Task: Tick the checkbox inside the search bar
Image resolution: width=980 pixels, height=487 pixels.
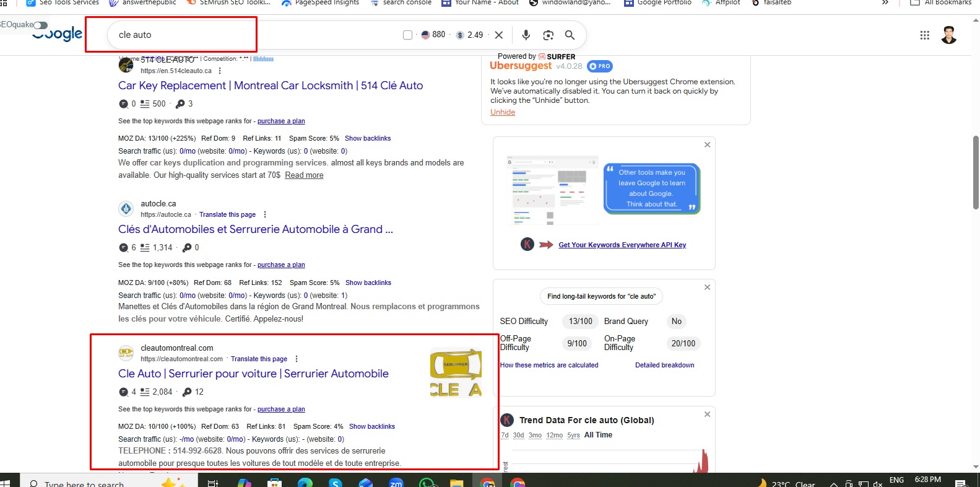Action: 407,35
